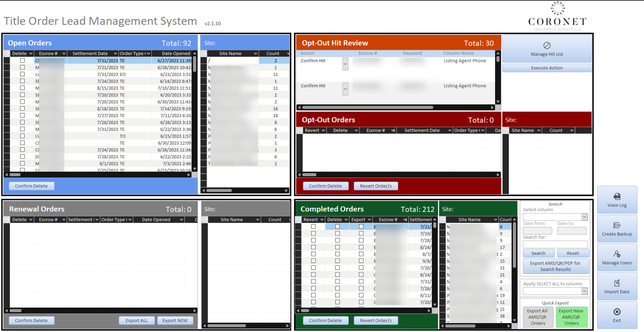The width and height of the screenshot is (644, 332).
Task: Open the Select column search dropdown
Action: (x=584, y=217)
